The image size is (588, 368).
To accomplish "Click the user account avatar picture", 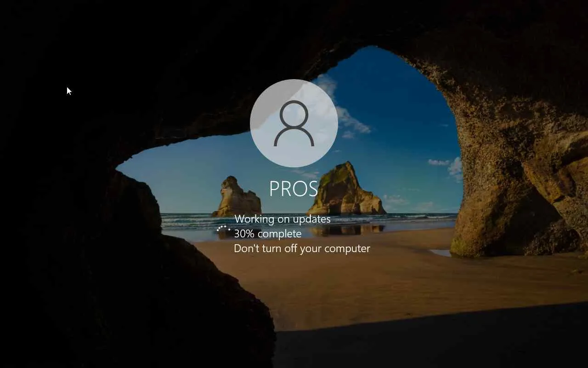I will (x=294, y=123).
